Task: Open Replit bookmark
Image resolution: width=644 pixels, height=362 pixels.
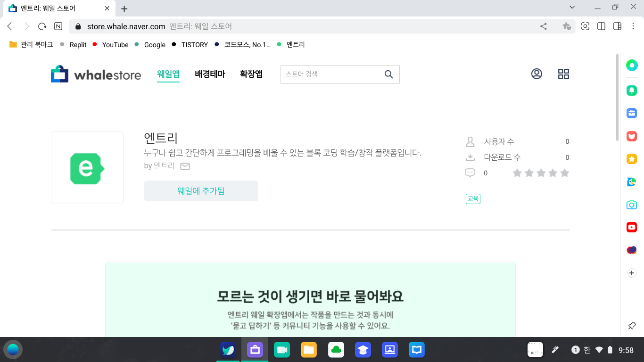Action: 74,45
